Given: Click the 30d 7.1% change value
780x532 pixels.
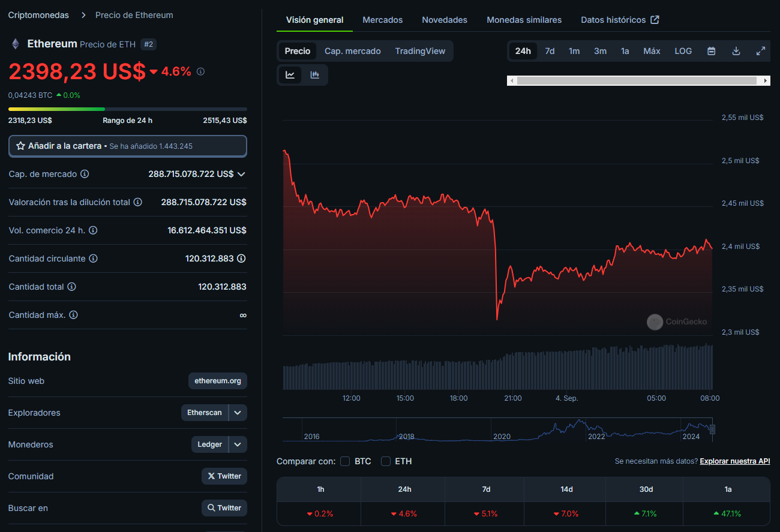Looking at the screenshot, I should pyautogui.click(x=646, y=514).
